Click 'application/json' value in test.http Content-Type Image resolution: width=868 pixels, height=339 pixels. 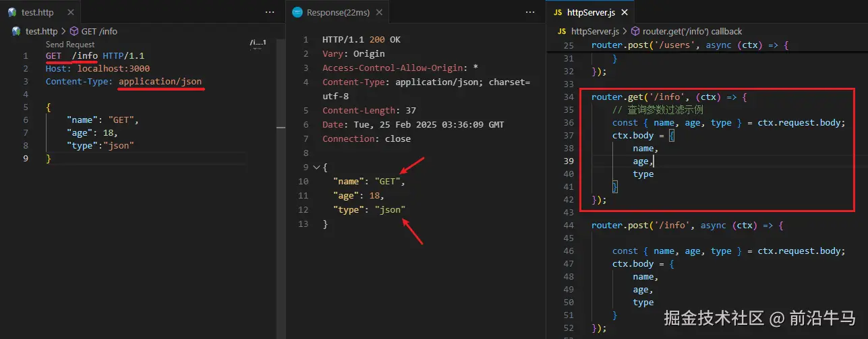coord(160,81)
